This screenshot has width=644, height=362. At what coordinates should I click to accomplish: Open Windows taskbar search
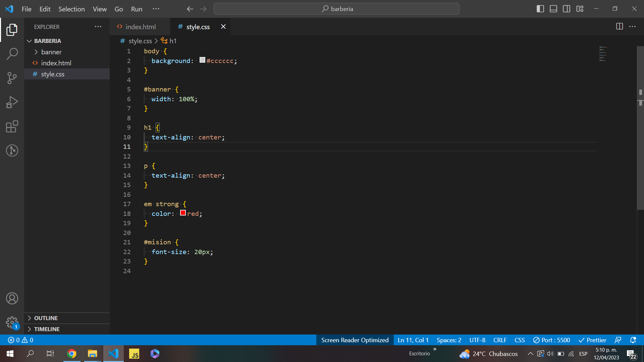pos(30,354)
